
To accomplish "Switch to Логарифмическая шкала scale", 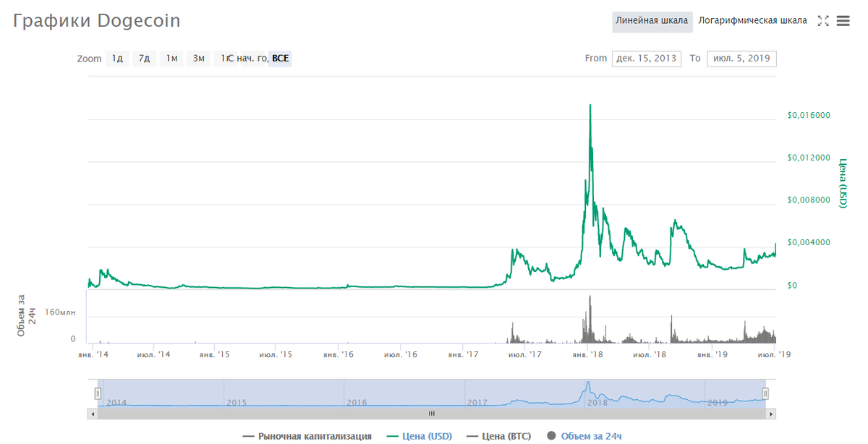I will coord(752,20).
